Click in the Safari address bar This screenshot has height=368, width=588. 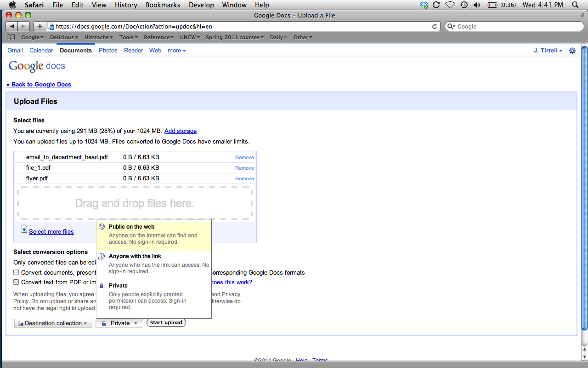243,27
